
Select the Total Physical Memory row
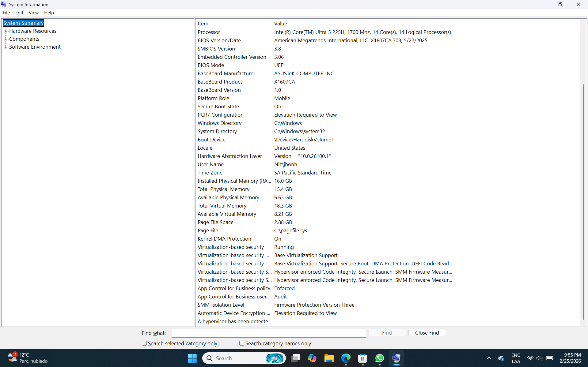coord(325,189)
